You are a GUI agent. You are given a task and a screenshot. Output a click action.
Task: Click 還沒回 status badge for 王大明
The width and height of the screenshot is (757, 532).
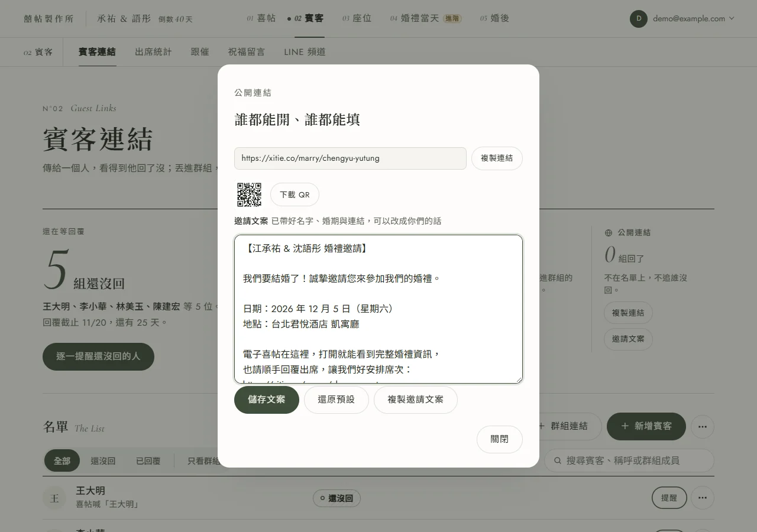(x=337, y=498)
